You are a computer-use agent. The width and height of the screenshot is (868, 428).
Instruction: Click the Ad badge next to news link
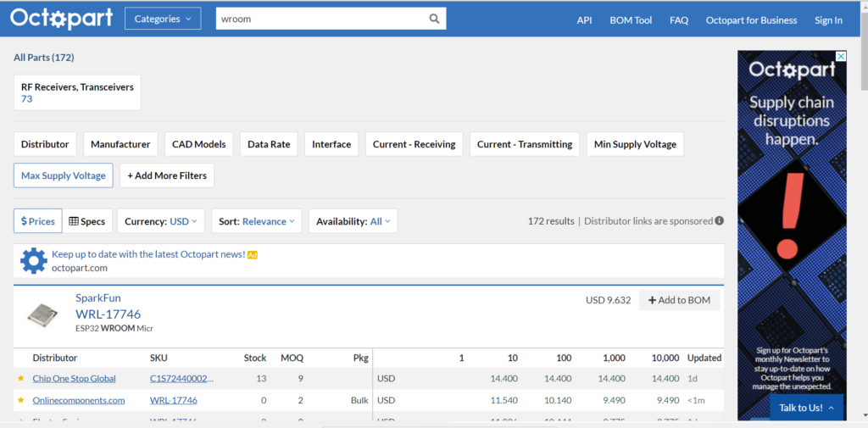tap(253, 255)
